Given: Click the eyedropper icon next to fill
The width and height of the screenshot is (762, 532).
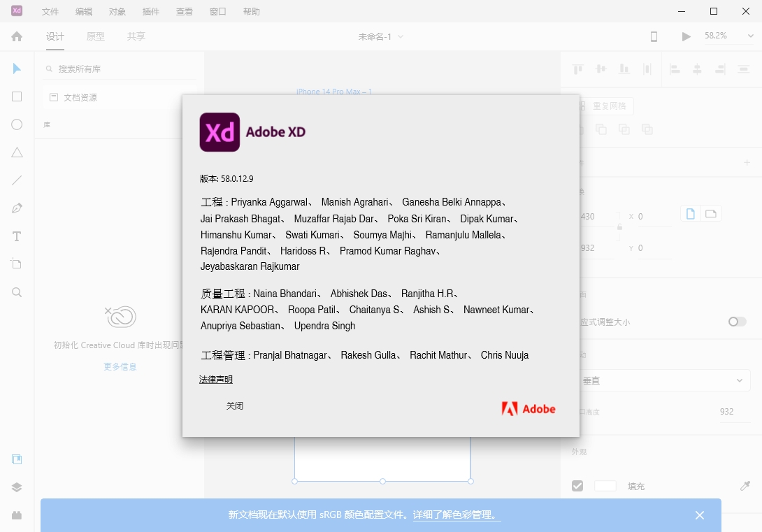Looking at the screenshot, I should click(x=745, y=486).
